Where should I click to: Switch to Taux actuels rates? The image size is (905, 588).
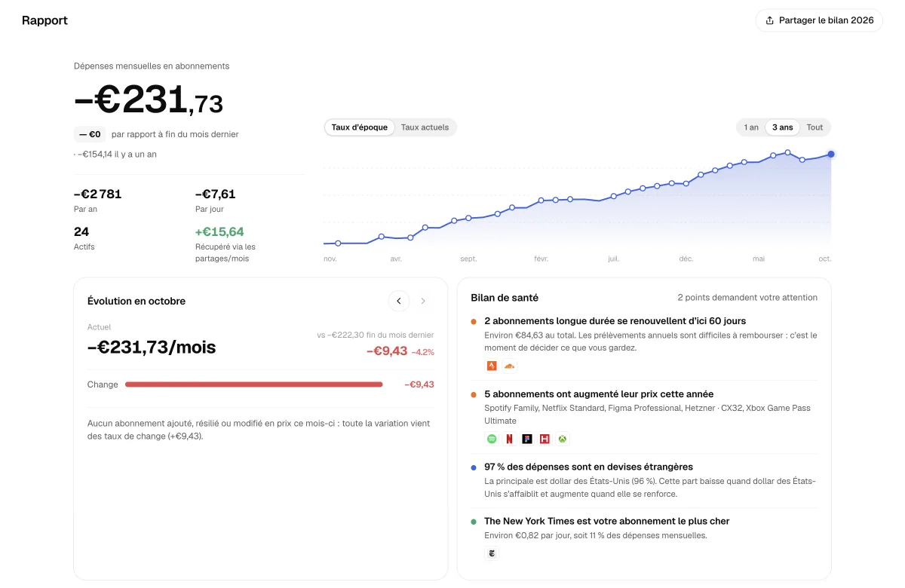(x=425, y=127)
